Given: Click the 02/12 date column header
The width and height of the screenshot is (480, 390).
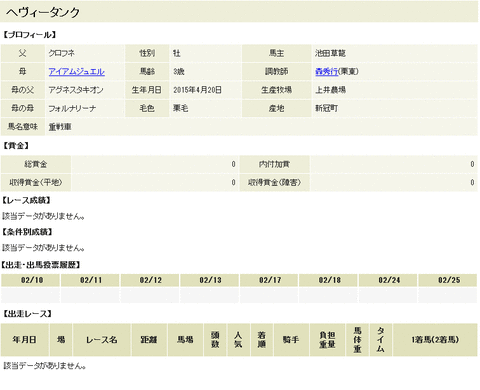Looking at the screenshot, I should tap(150, 280).
